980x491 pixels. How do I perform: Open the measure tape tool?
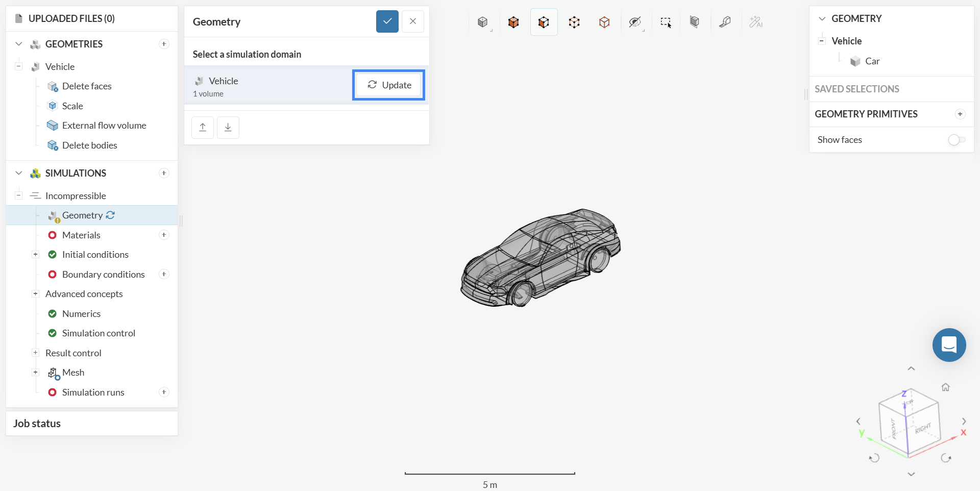point(725,22)
